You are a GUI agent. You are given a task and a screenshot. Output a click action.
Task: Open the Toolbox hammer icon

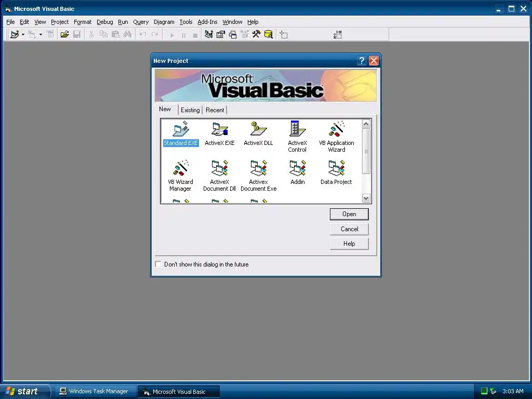(x=256, y=34)
